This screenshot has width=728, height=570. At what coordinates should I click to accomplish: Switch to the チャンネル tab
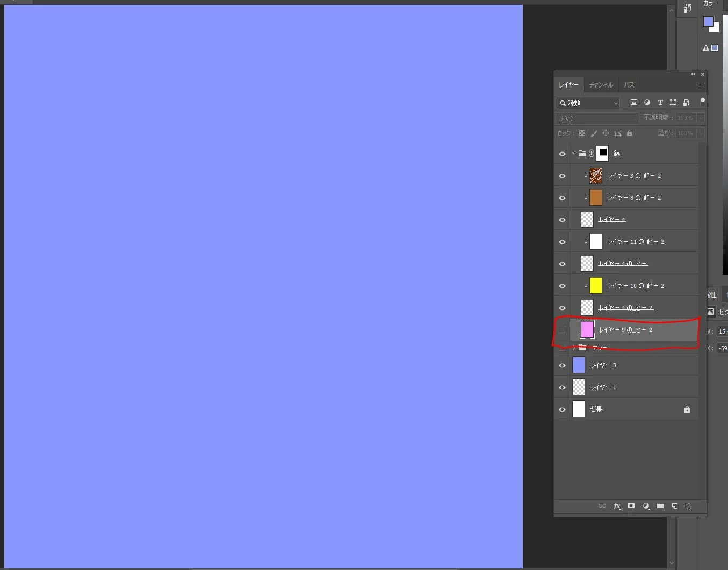click(x=601, y=85)
